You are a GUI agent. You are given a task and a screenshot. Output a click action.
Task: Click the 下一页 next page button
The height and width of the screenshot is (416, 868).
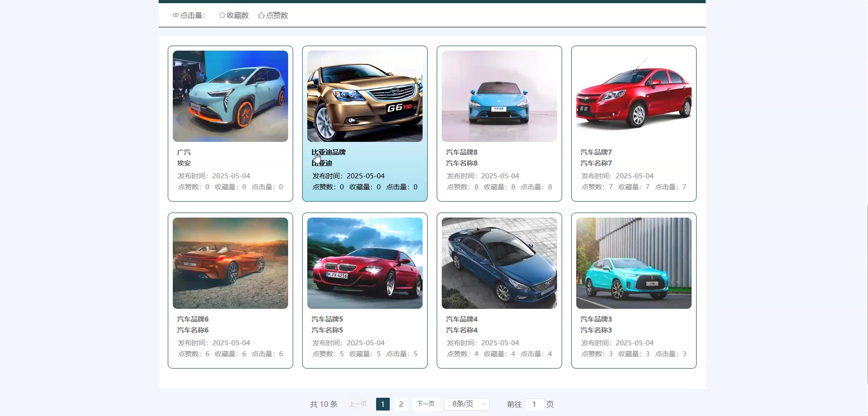[x=426, y=404]
